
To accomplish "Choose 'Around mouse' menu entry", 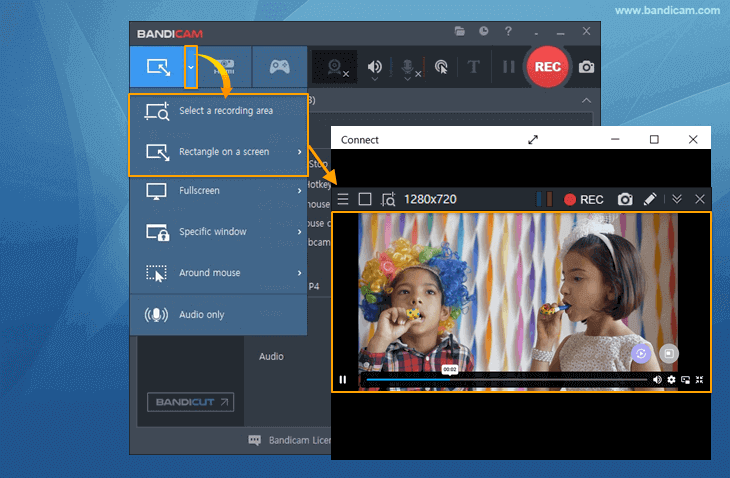I will coord(219,273).
